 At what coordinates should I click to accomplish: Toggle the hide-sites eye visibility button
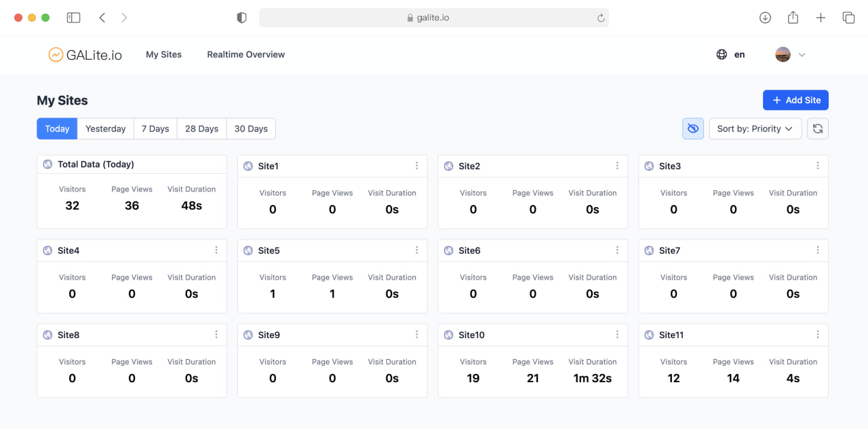click(692, 129)
